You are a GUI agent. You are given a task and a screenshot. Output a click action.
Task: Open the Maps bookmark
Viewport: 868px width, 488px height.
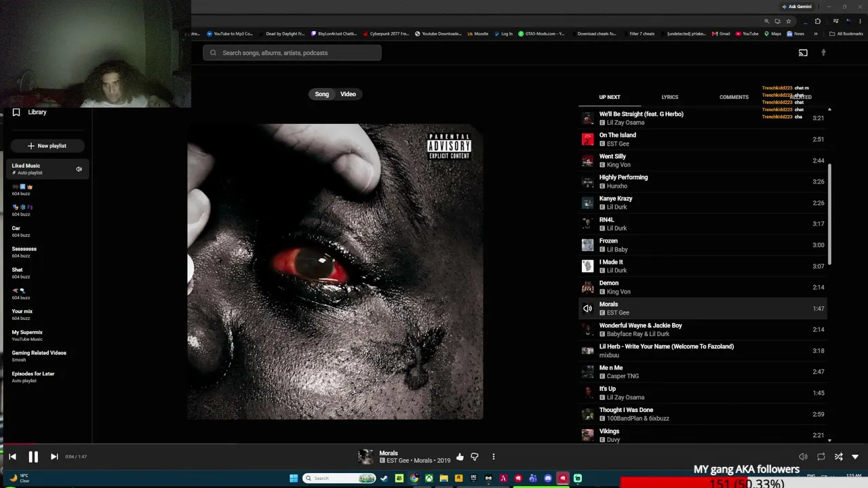[772, 34]
